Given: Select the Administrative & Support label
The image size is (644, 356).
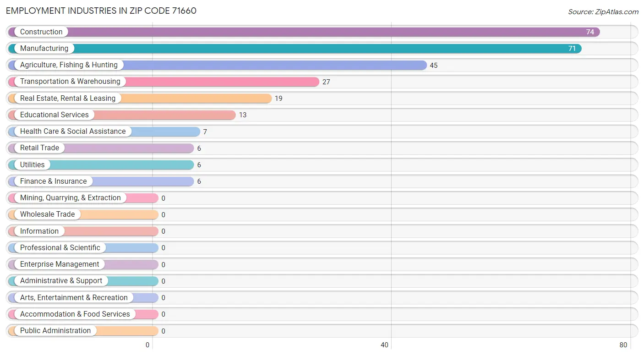Looking at the screenshot, I should 61,281.
